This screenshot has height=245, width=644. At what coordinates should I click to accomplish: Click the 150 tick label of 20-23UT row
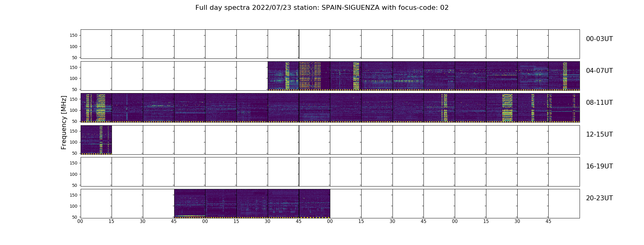(x=74, y=195)
